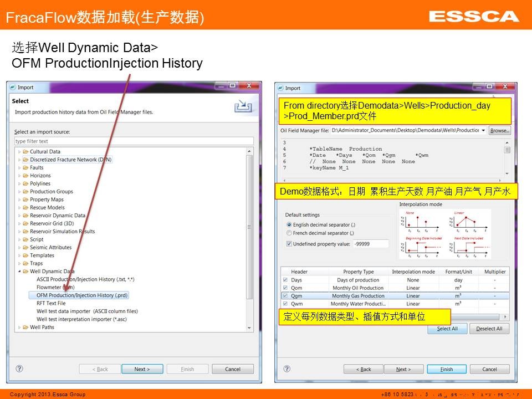
Task: Click the Reservoir Grid (3D) folder icon
Action: tap(25, 223)
